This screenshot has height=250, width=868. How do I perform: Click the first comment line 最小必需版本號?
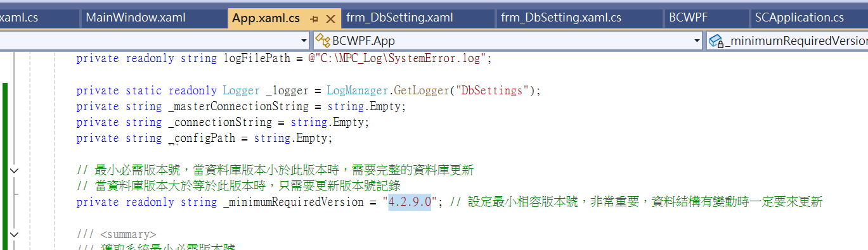(x=275, y=170)
